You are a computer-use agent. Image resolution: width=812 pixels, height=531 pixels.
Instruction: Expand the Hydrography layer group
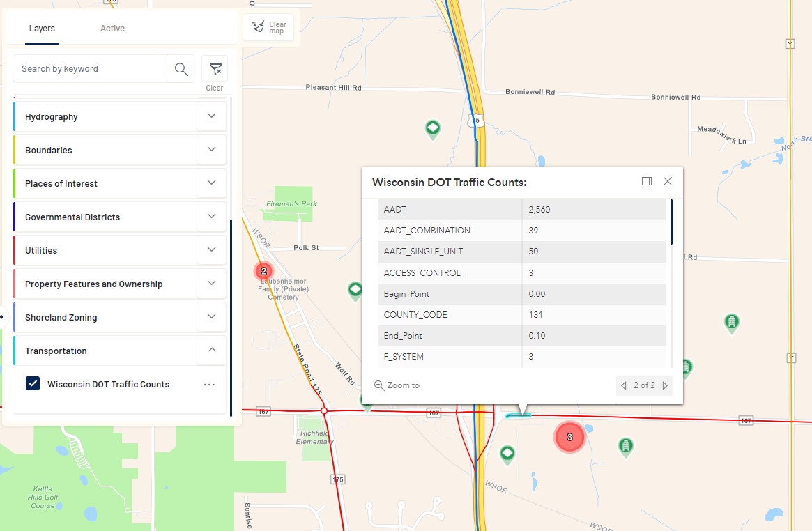(211, 116)
